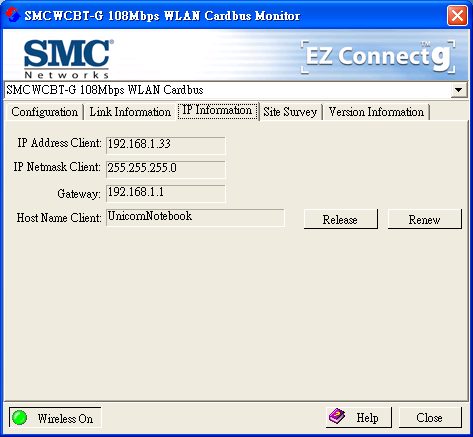Click the window title 'SMCWCBT-G 108Mbps WLAN Cardbus Monitor'
The width and height of the screenshot is (473, 437).
pyautogui.click(x=162, y=16)
